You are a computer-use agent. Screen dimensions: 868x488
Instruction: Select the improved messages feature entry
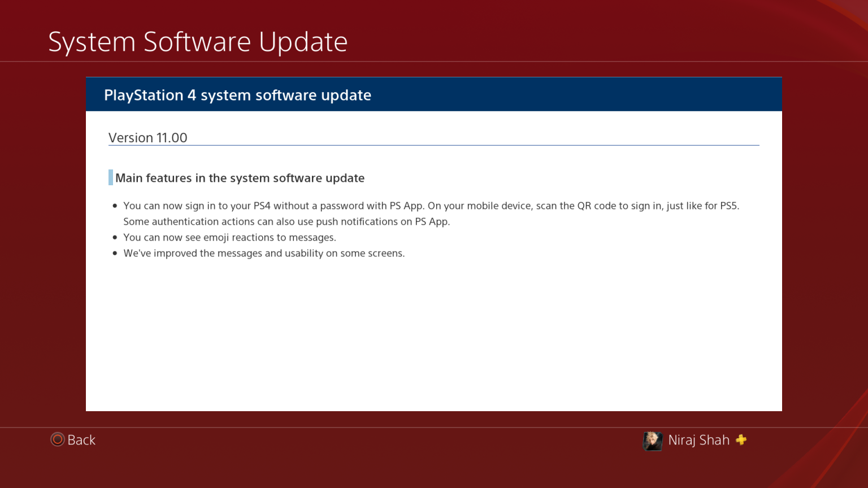tap(264, 253)
